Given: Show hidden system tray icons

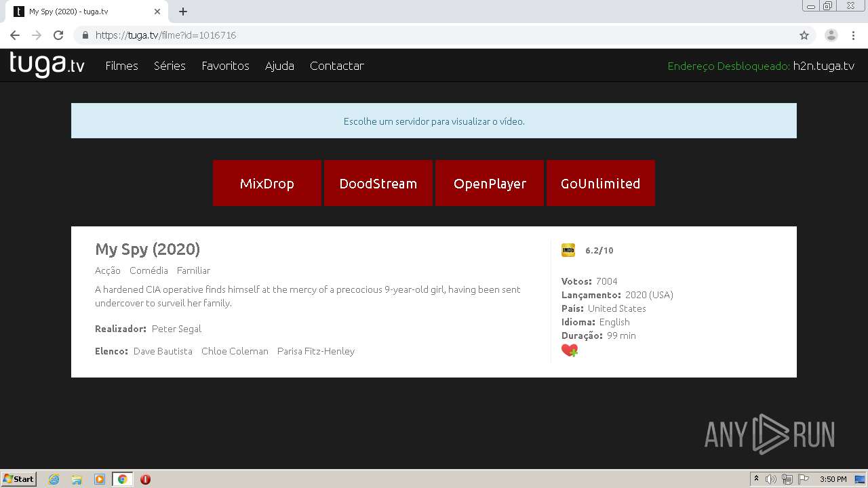Looking at the screenshot, I should pos(756,479).
